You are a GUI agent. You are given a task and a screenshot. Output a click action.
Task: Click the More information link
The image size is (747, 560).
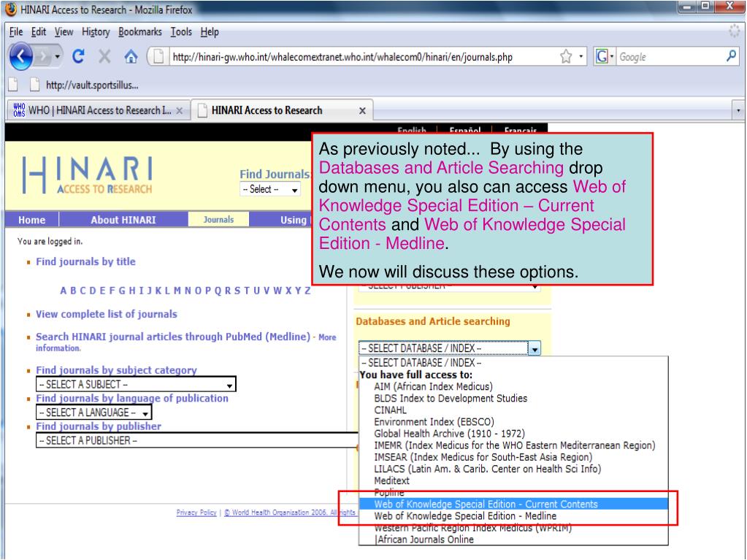click(185, 342)
